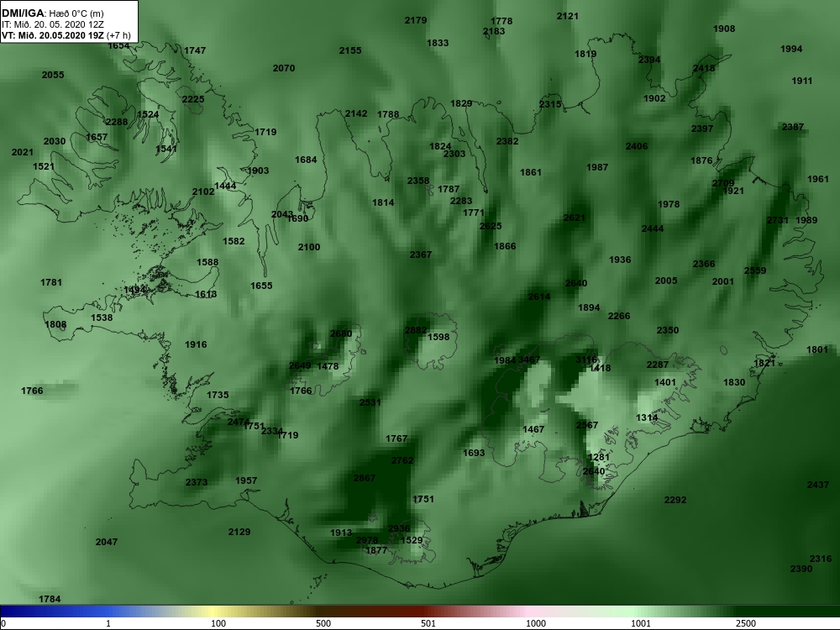Click the map value 3116

[x=586, y=360]
